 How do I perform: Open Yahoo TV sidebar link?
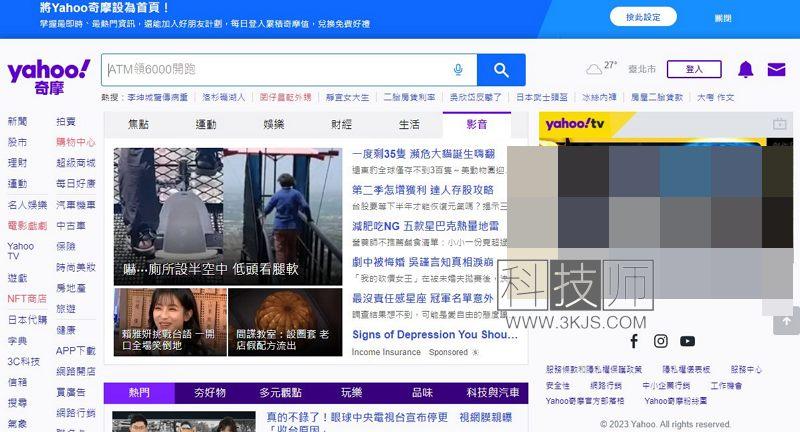pyautogui.click(x=20, y=251)
